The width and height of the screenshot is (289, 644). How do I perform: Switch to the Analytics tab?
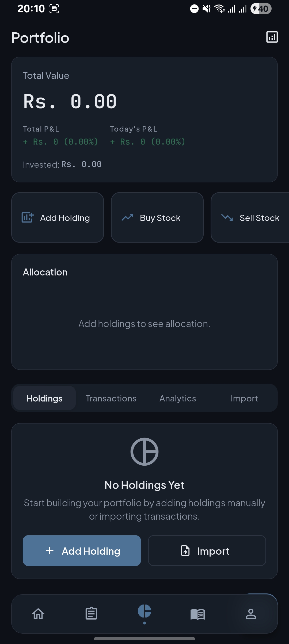coord(178,398)
